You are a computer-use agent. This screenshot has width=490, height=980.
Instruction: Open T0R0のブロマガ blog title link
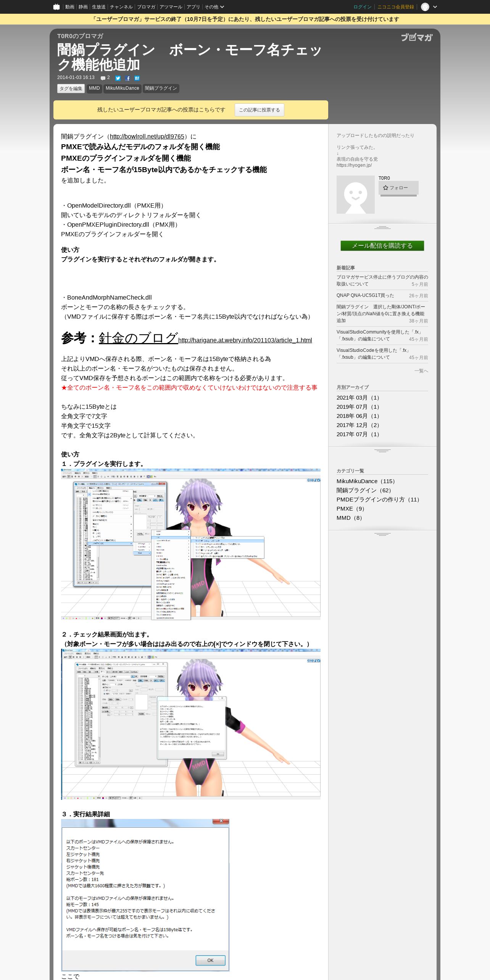[80, 36]
